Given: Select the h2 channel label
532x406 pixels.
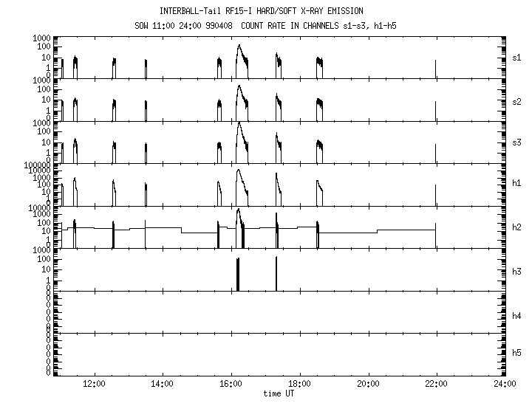Looking at the screenshot, I should click(x=516, y=227).
